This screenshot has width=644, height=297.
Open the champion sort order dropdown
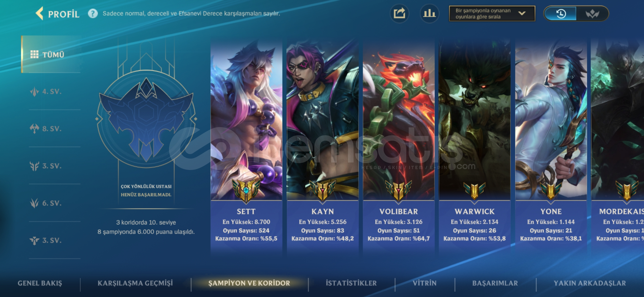[x=492, y=13]
